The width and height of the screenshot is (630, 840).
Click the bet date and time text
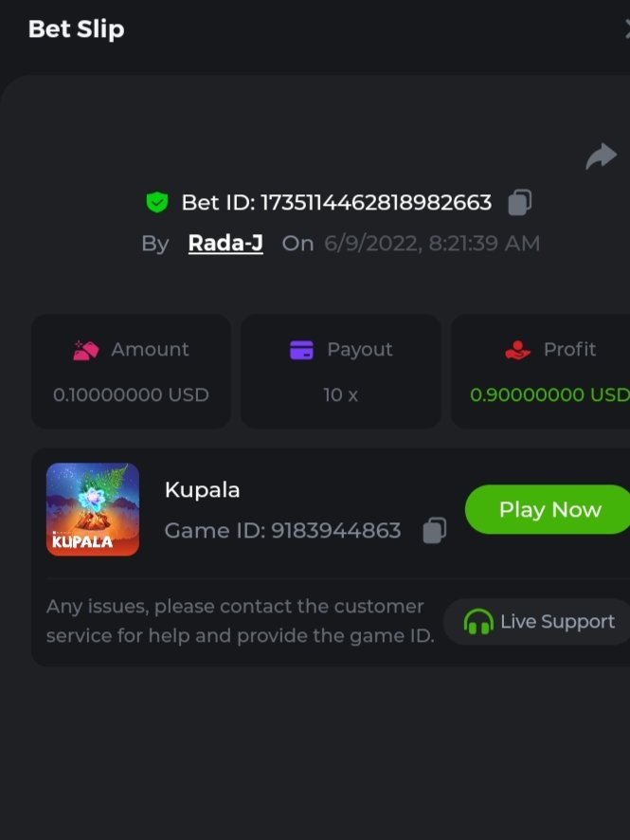coord(432,244)
